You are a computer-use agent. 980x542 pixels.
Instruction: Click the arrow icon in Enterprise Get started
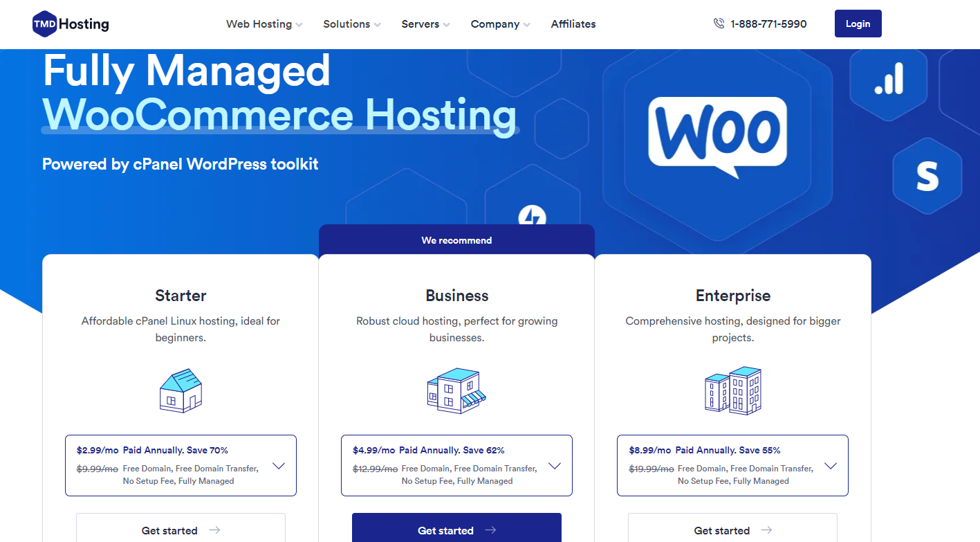pos(766,530)
